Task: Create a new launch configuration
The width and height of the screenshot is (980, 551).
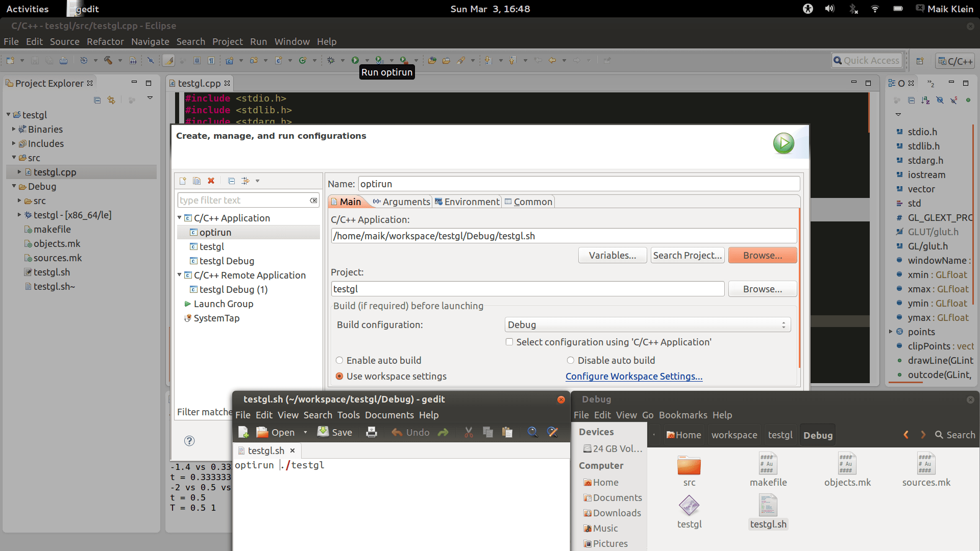Action: (x=183, y=181)
